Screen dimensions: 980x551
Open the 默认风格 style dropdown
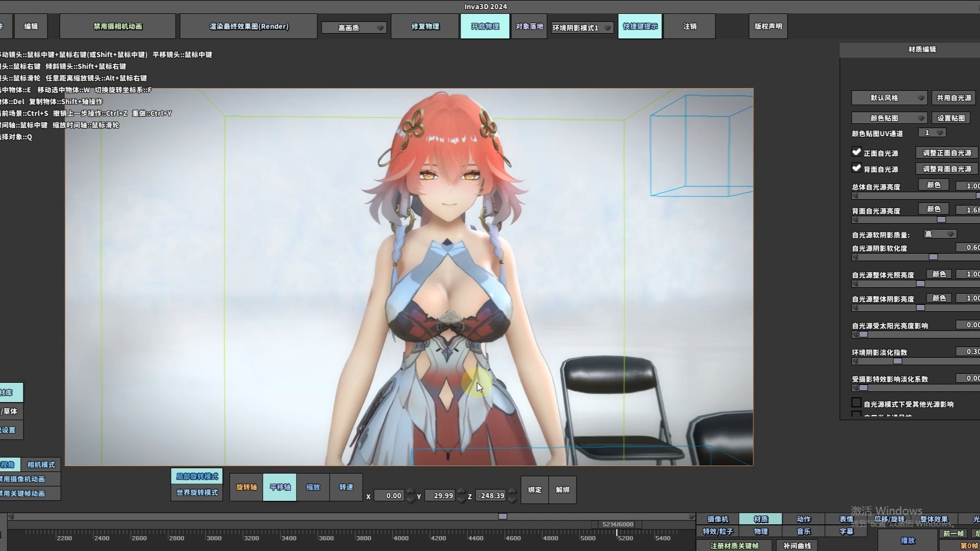[889, 98]
